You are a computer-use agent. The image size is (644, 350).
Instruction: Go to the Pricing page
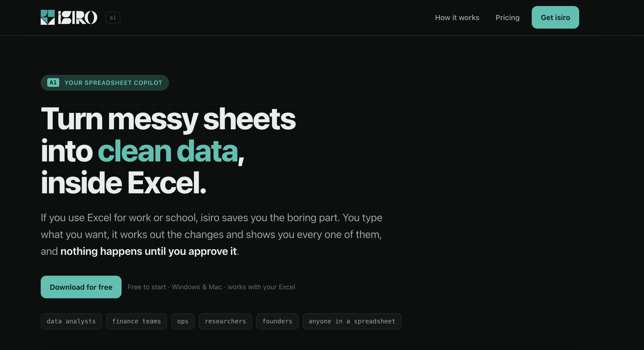click(507, 18)
